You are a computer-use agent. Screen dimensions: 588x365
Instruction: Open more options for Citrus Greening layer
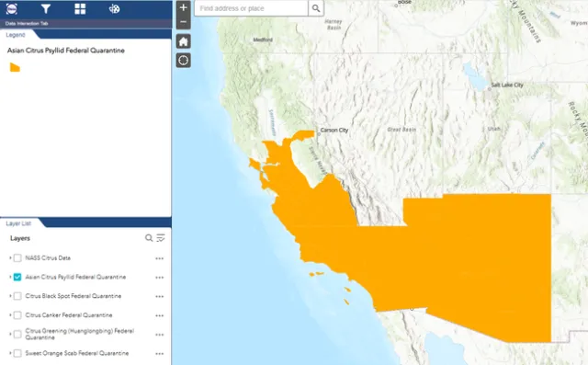click(159, 335)
